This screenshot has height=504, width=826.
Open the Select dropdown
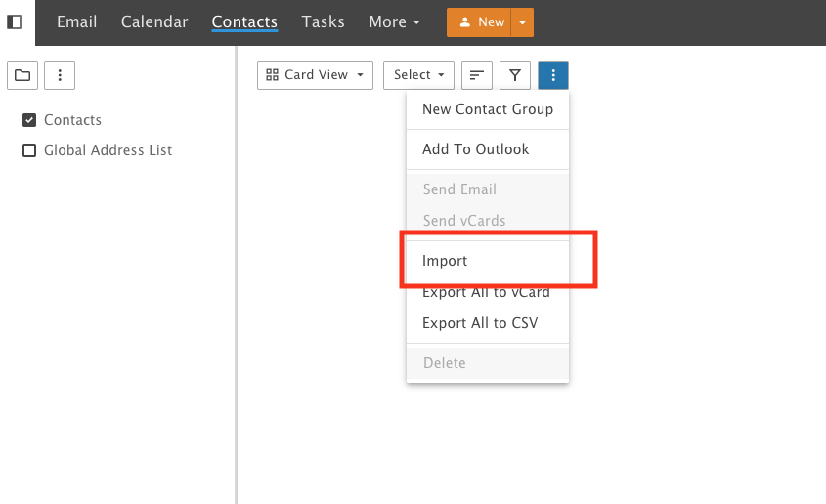click(x=419, y=75)
